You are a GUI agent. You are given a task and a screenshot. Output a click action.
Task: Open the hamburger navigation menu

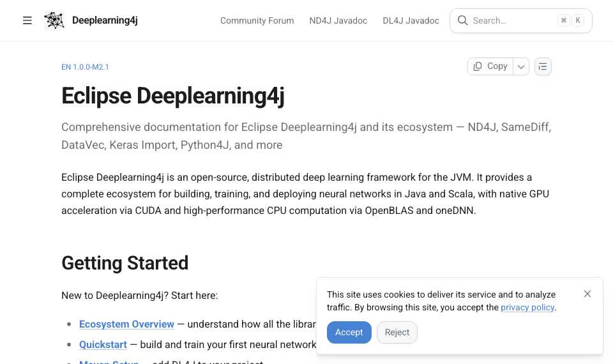(27, 20)
